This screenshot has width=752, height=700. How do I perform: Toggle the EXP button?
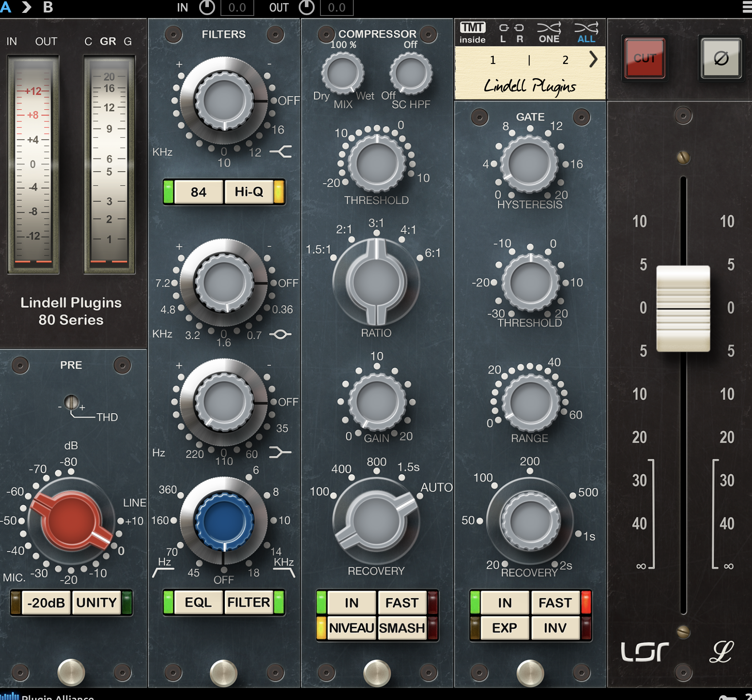point(505,628)
